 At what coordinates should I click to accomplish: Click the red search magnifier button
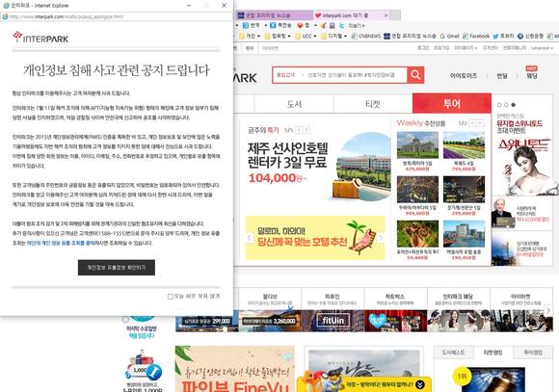point(415,75)
